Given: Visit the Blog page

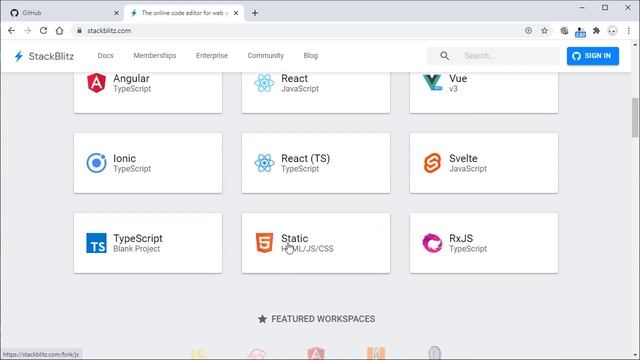Looking at the screenshot, I should tap(311, 56).
